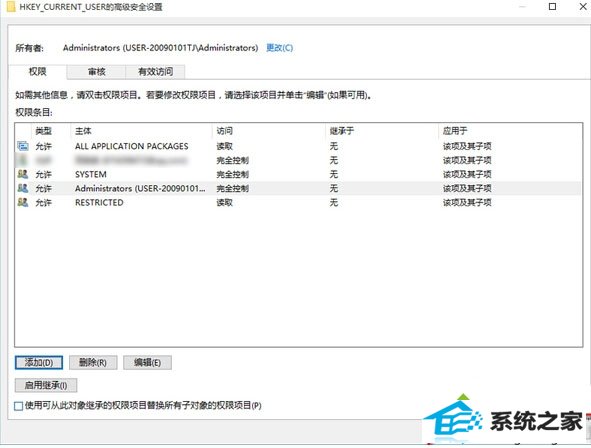Sort by the 主体 column header

(141, 131)
